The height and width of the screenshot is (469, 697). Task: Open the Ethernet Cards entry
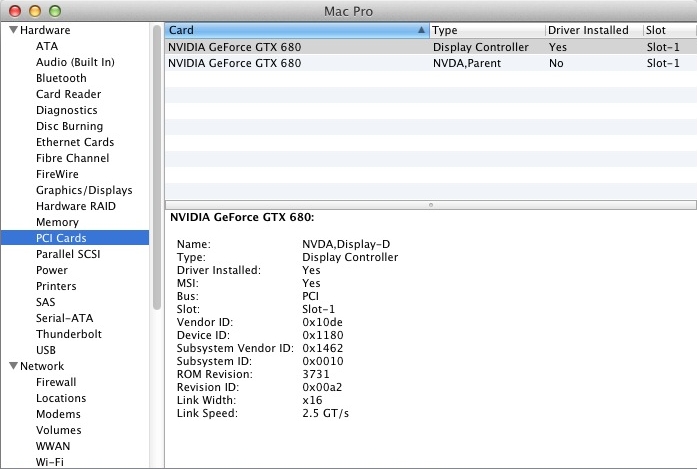click(x=75, y=142)
